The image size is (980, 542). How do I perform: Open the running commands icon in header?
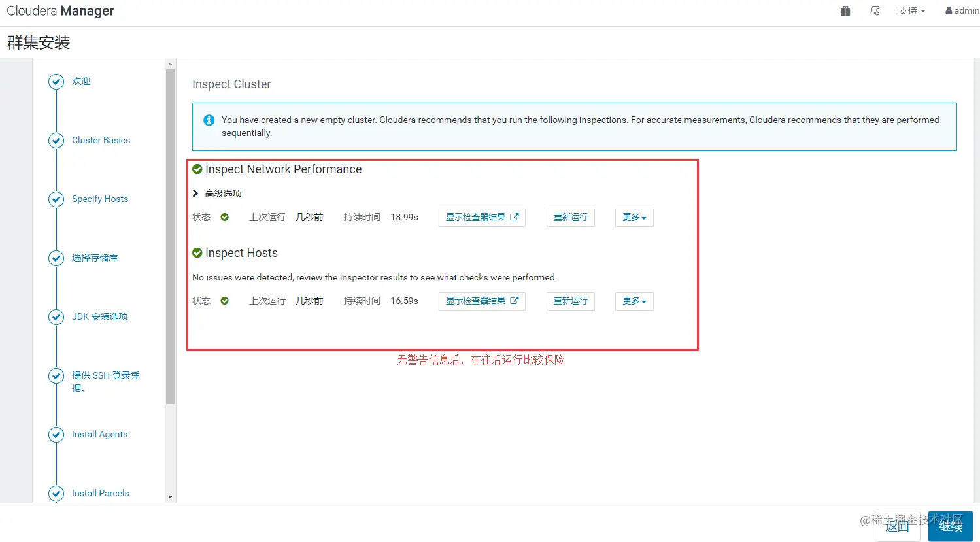point(875,10)
